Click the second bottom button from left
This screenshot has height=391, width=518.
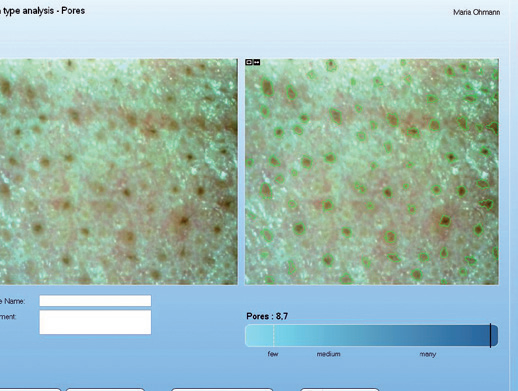(x=105, y=389)
